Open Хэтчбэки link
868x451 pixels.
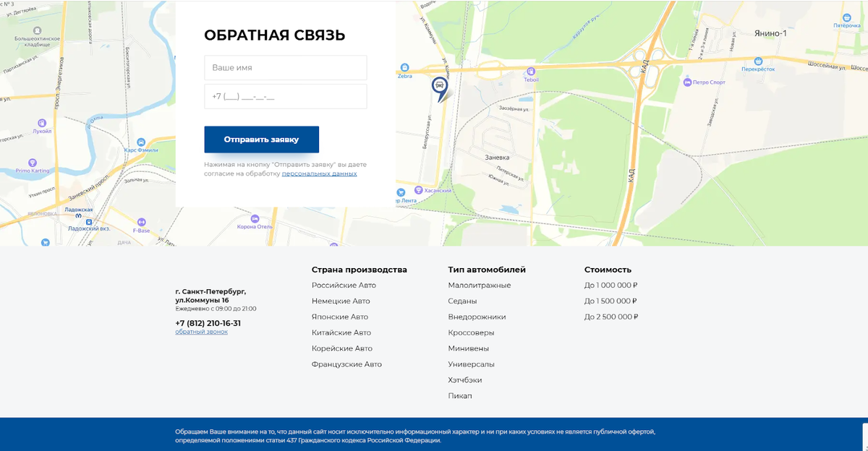tap(465, 380)
